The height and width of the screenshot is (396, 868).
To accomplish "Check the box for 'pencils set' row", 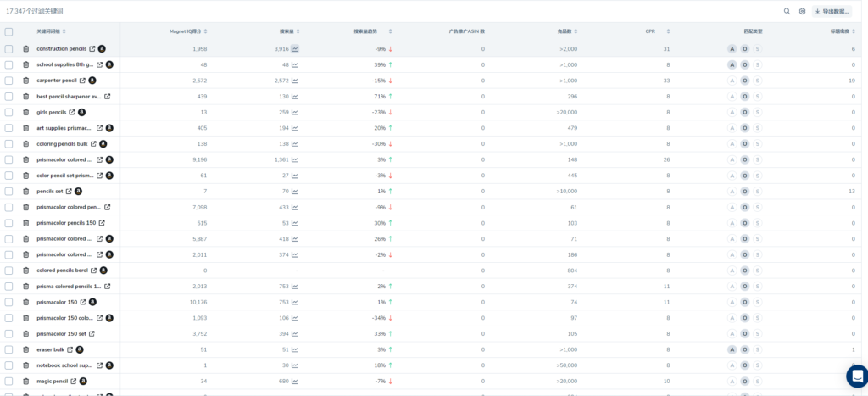I will pos(8,192).
